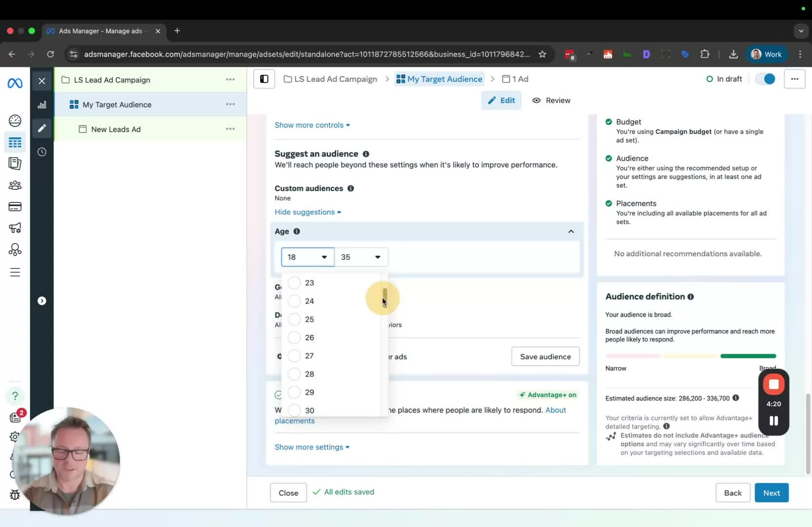Switch to the Review tab
Image resolution: width=812 pixels, height=527 pixels.
pos(551,101)
